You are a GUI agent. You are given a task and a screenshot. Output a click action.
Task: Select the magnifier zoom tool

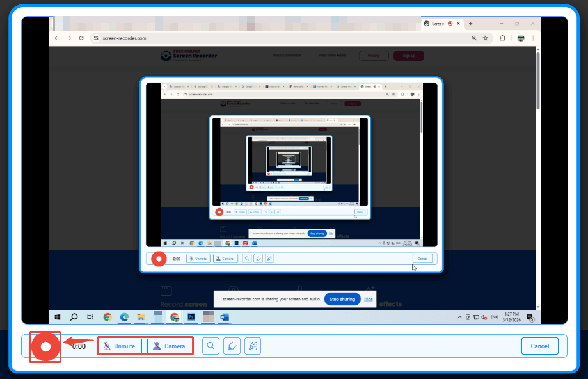click(x=210, y=346)
